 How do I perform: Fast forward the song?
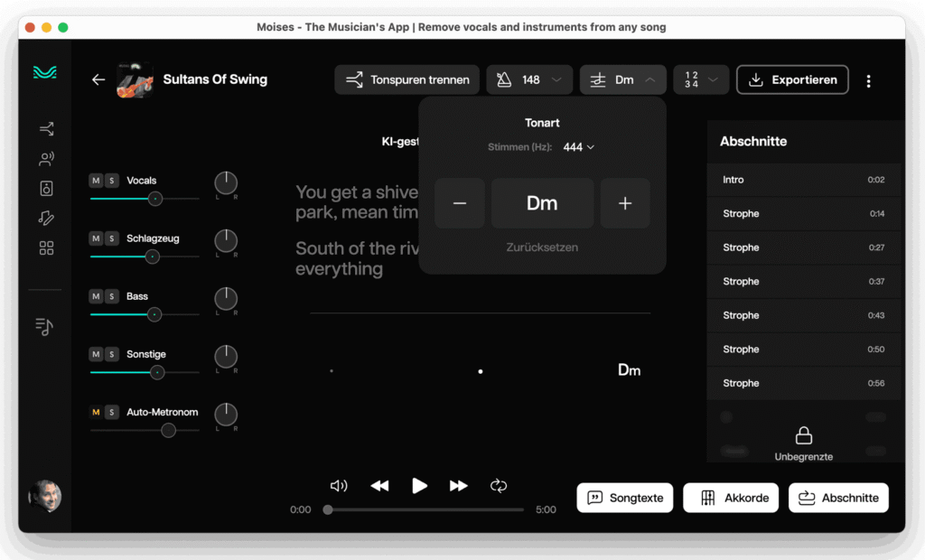458,486
